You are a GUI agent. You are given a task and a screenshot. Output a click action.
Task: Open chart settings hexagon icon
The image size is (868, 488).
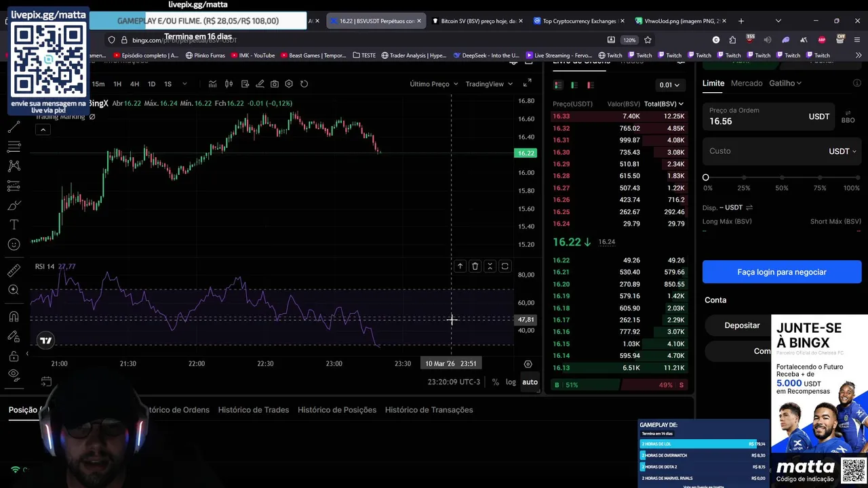pos(289,84)
